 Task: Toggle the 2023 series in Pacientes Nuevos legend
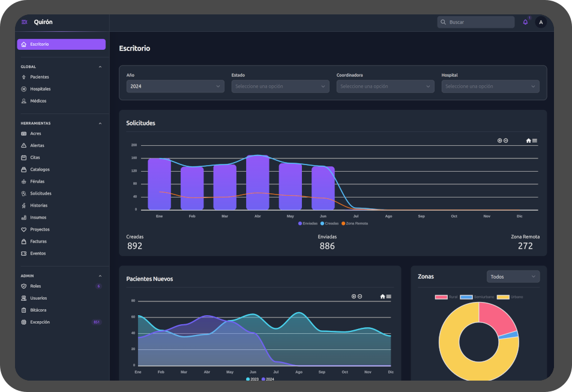[x=253, y=379]
